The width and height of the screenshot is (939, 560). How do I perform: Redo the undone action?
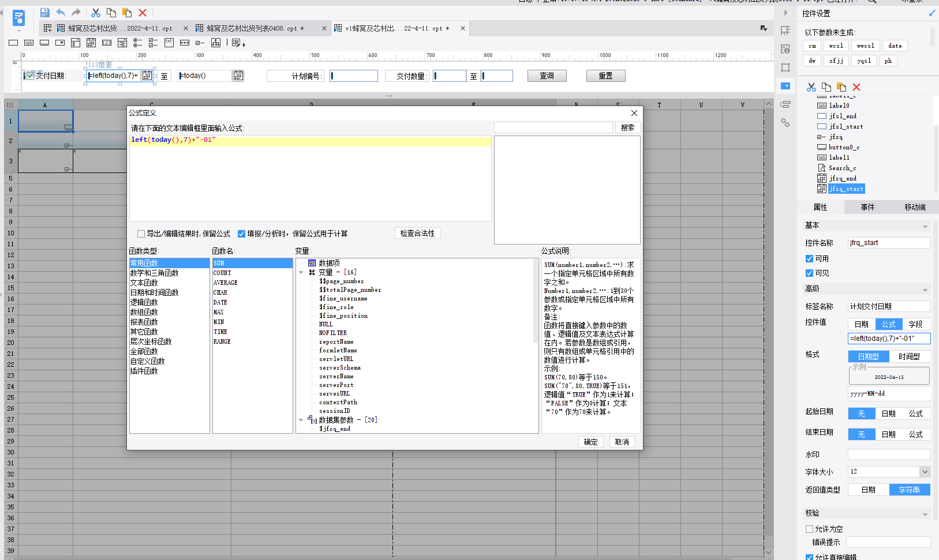[x=76, y=13]
